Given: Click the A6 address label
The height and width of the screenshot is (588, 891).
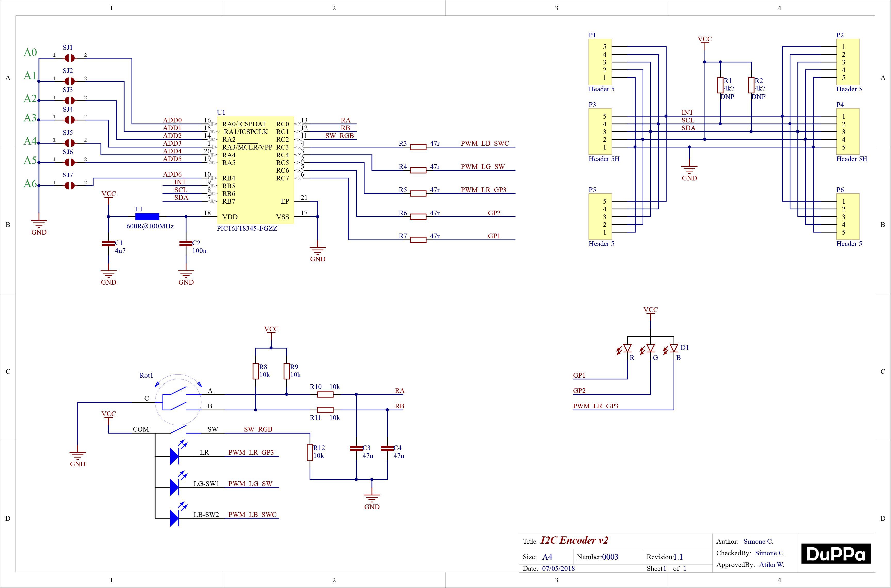Looking at the screenshot, I should (x=30, y=183).
